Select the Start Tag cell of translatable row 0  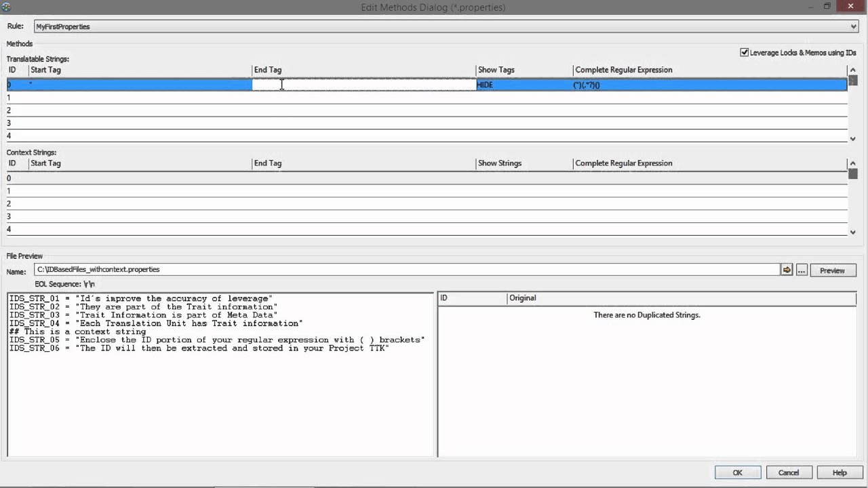pyautogui.click(x=140, y=85)
